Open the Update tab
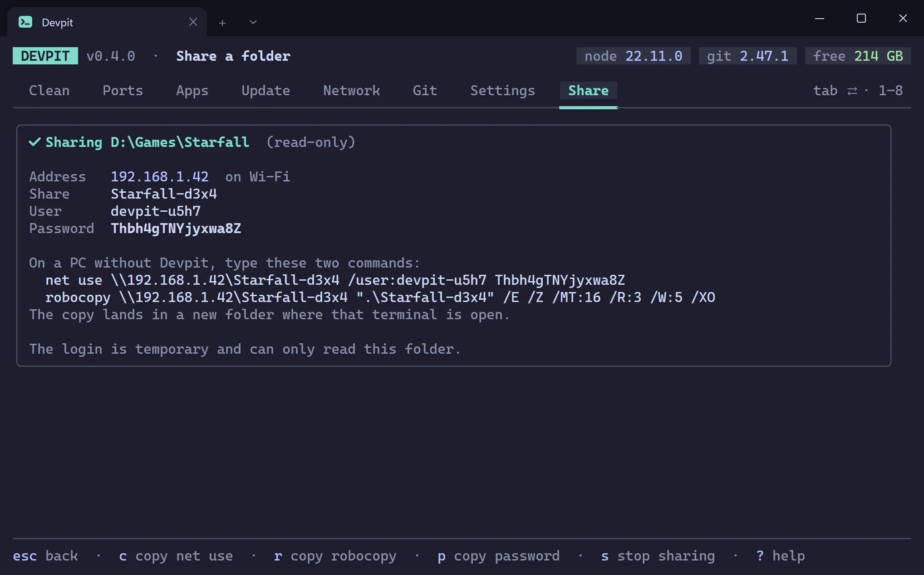 click(265, 91)
